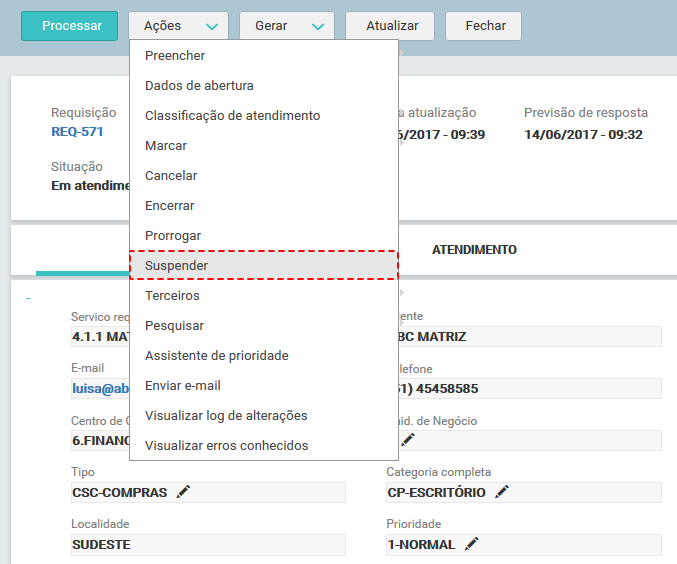
Task: Select Prorrogar menu item
Action: pos(172,236)
